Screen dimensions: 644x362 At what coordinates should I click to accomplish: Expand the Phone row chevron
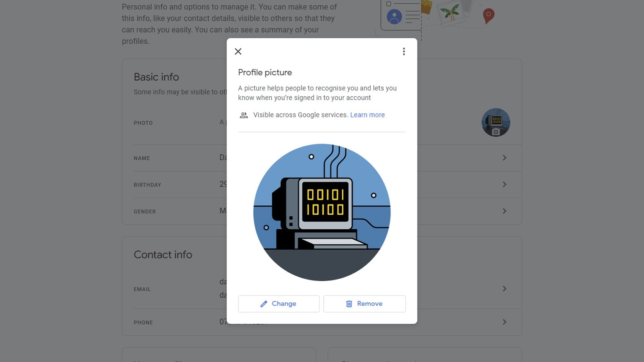pos(505,322)
